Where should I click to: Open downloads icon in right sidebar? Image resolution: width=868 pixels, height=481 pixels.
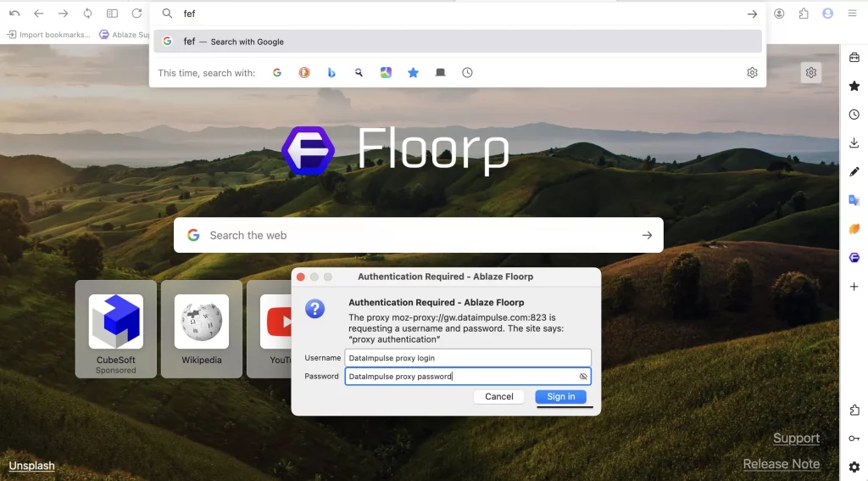(854, 143)
